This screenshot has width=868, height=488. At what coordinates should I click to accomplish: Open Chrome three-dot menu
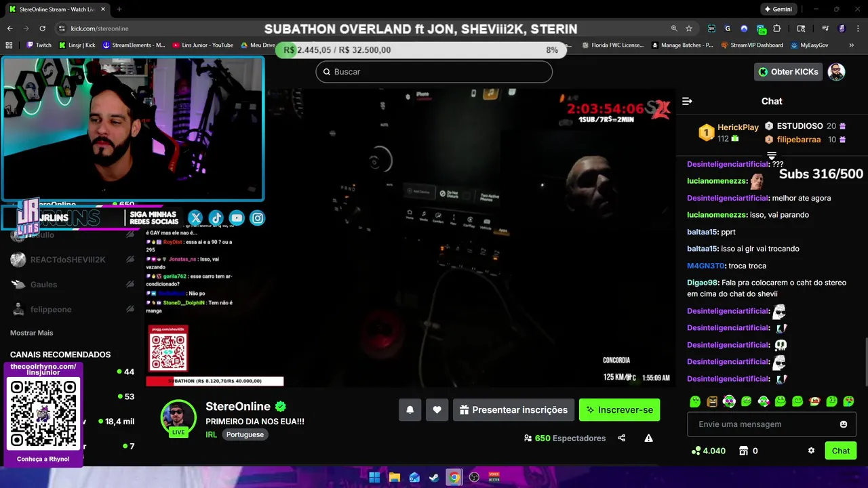tap(858, 28)
